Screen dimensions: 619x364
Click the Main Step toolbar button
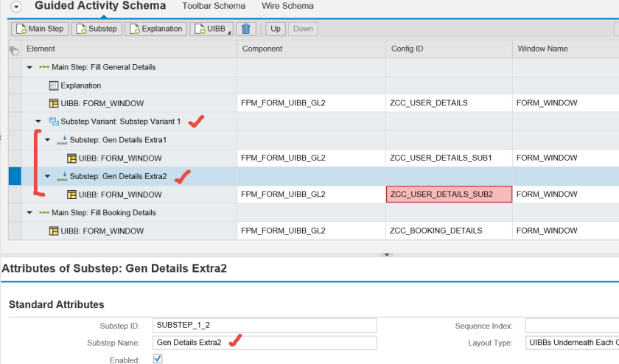pyautogui.click(x=40, y=29)
